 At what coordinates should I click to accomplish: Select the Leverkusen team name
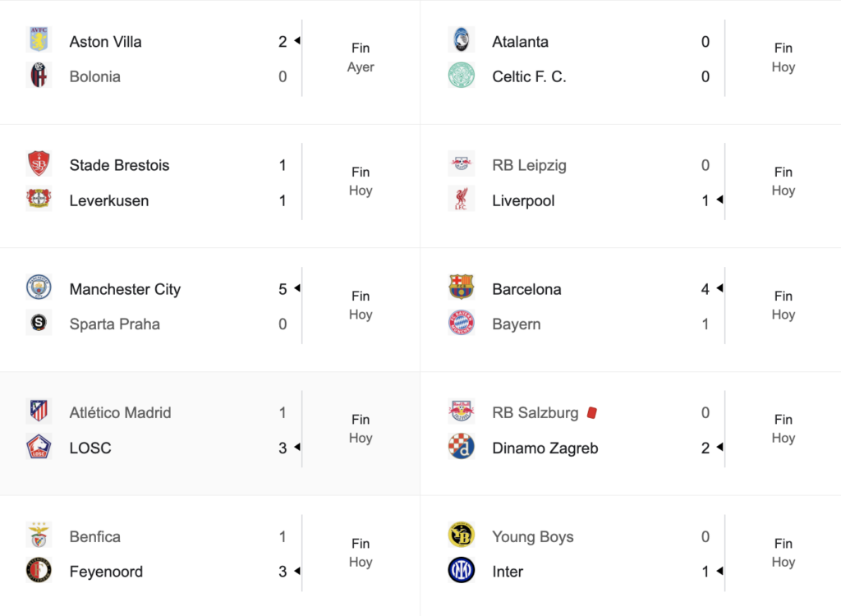(109, 200)
